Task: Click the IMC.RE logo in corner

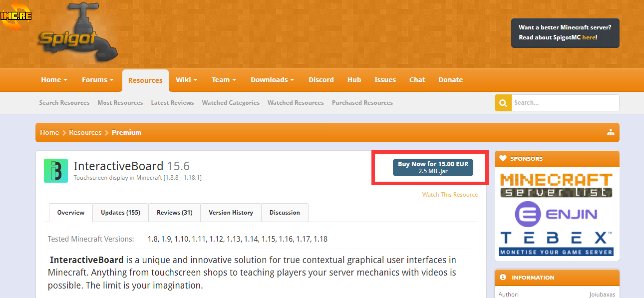Action: click(x=16, y=15)
